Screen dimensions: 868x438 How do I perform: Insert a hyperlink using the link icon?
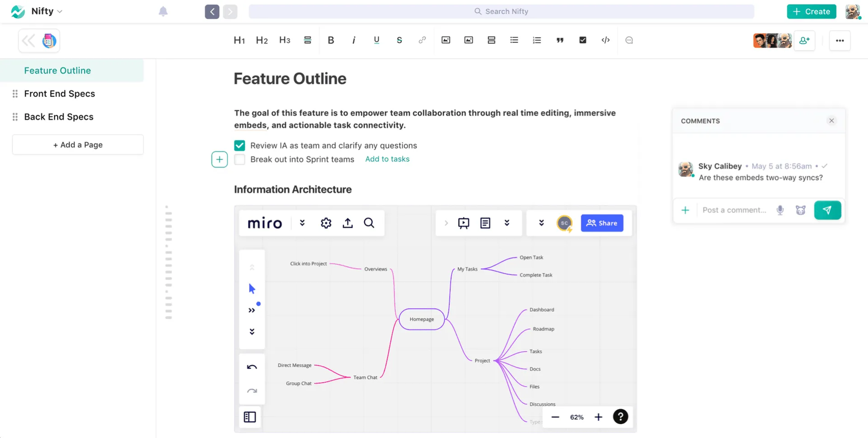[x=422, y=40]
